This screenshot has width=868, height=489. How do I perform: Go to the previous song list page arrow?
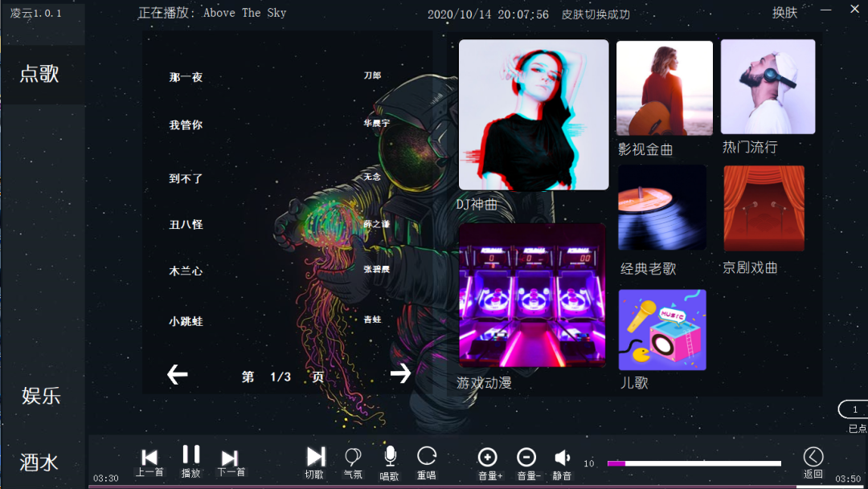177,374
